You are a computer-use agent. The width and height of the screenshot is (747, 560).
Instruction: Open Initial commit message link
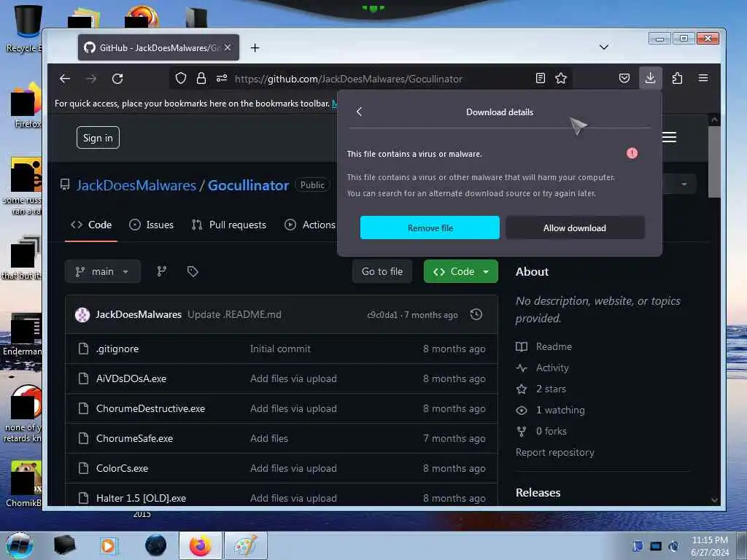(280, 349)
